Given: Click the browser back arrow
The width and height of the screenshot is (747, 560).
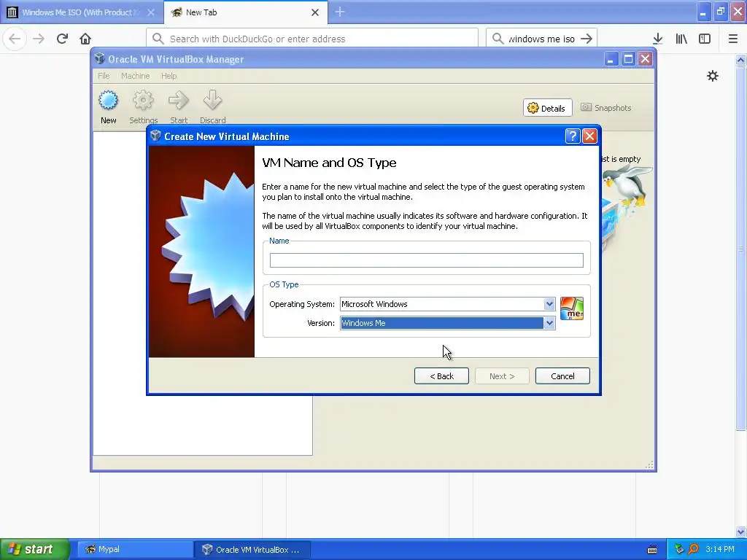Looking at the screenshot, I should pos(15,39).
